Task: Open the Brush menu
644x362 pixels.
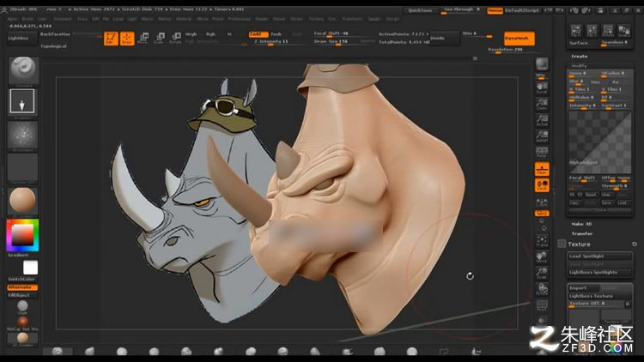Action: (28, 19)
